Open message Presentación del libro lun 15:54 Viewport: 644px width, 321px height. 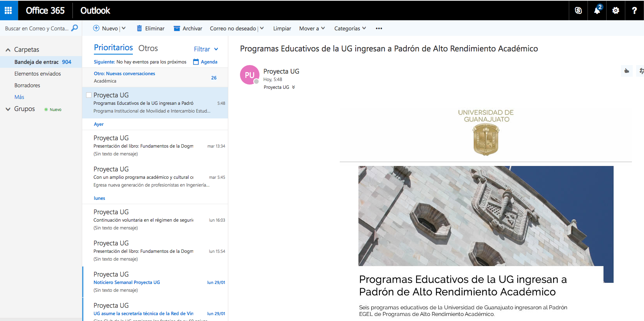click(155, 251)
